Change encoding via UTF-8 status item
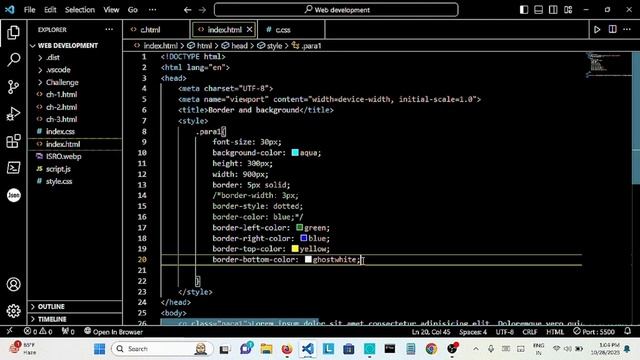 pos(504,332)
